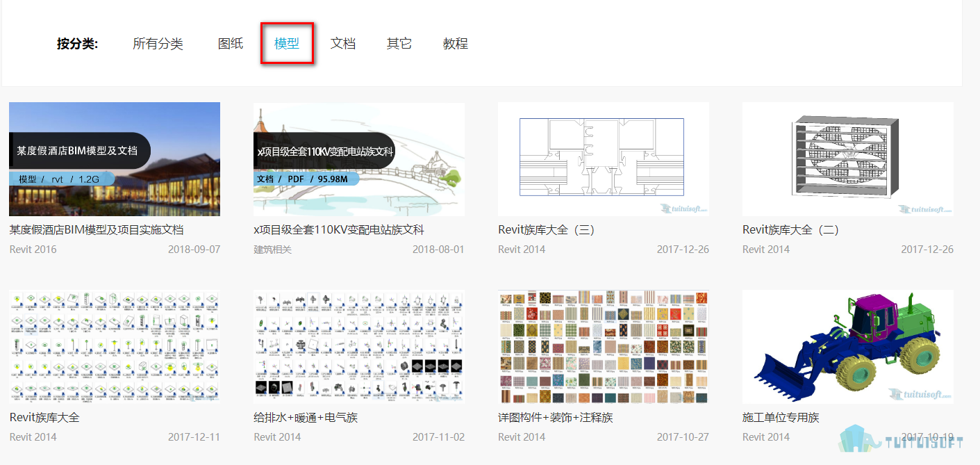Open the 110KV substation thumbnail image
This screenshot has width=980, height=465.
click(359, 159)
